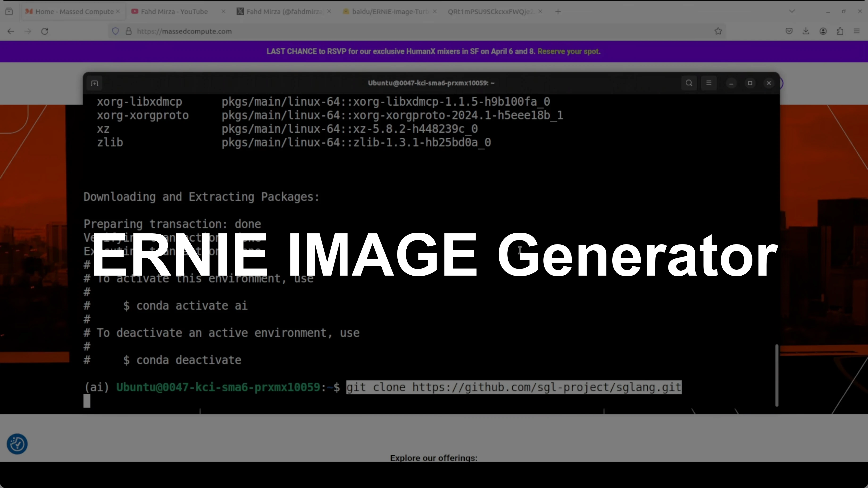The height and width of the screenshot is (488, 868).
Task: Open Firefox account profile icon
Action: tap(823, 31)
